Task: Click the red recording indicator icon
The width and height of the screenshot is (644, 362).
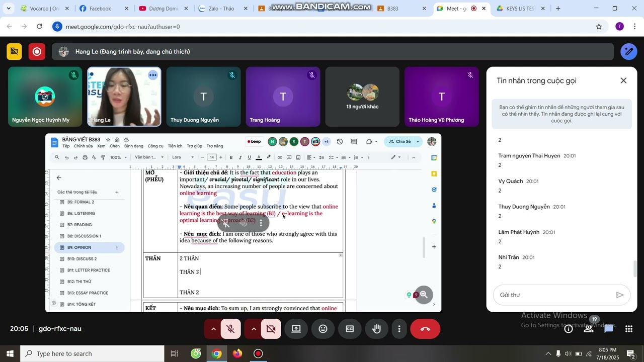Action: pos(37,51)
